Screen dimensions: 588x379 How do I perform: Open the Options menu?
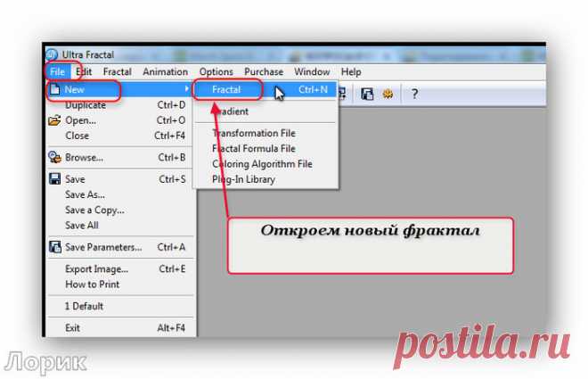point(216,72)
